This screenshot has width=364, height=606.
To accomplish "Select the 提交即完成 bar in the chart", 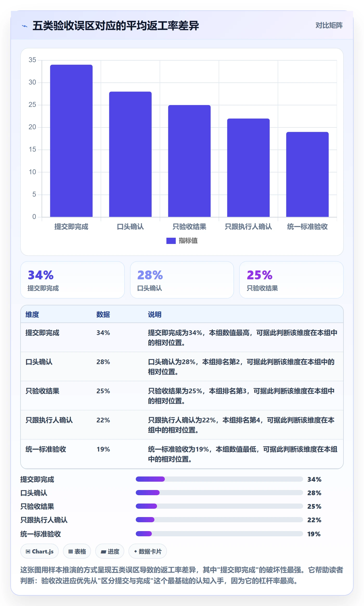I will (x=71, y=141).
